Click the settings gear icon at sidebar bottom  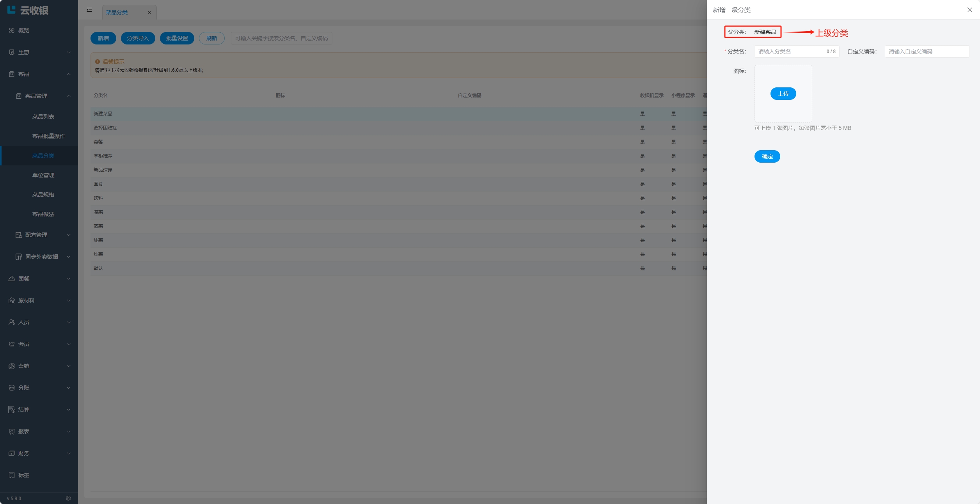pyautogui.click(x=68, y=498)
